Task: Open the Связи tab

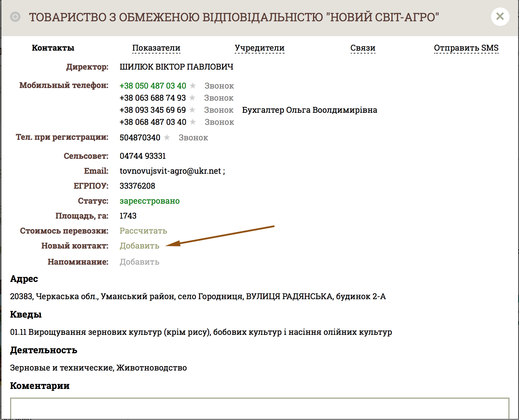Action: pos(363,48)
